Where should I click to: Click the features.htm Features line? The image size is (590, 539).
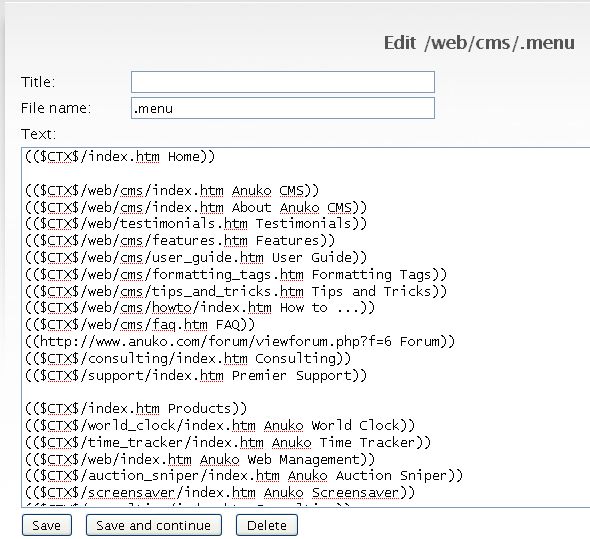pyautogui.click(x=180, y=241)
